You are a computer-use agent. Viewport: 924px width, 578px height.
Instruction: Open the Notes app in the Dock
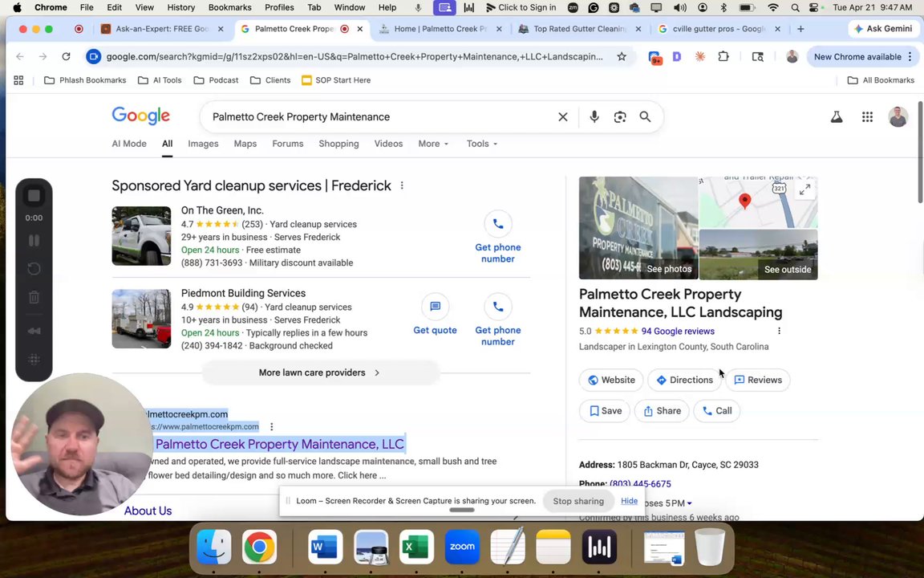coord(553,547)
